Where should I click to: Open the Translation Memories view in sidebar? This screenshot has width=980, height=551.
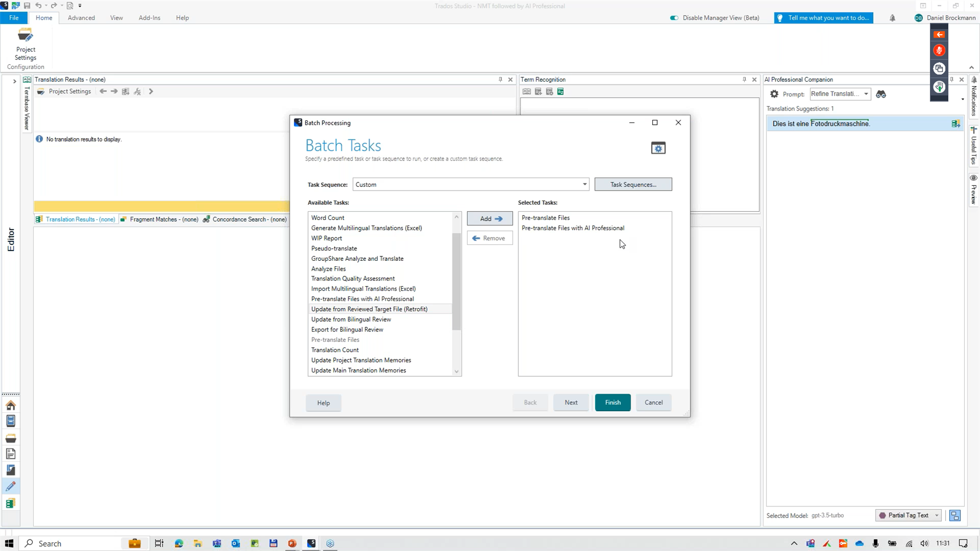(11, 503)
